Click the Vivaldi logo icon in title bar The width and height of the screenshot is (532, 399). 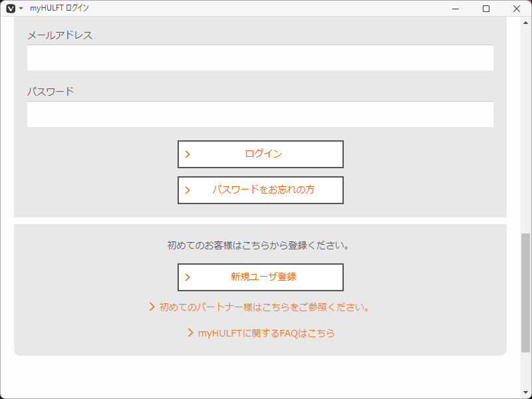pos(11,8)
